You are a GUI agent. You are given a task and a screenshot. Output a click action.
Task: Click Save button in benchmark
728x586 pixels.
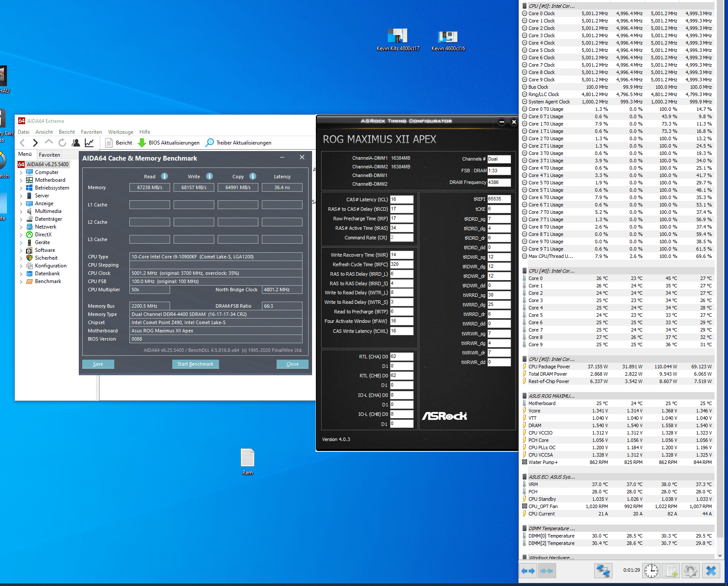coord(98,364)
